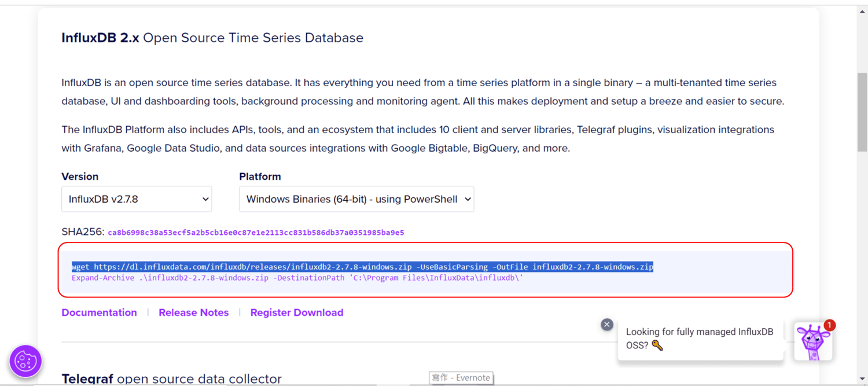Click the highlighted wget command line
Viewport: 868px width, 386px height.
tap(362, 267)
